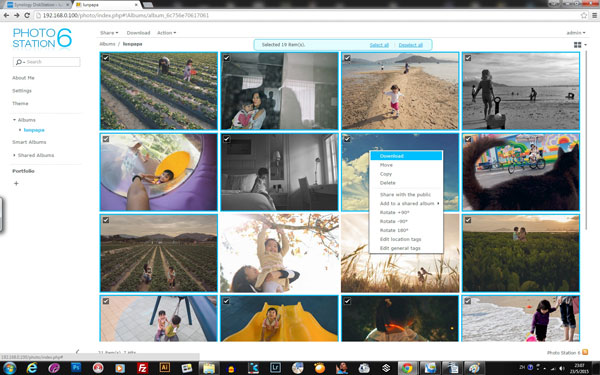The width and height of the screenshot is (600, 375).
Task: Open Lightroom icon in the taskbar
Action: point(275,368)
